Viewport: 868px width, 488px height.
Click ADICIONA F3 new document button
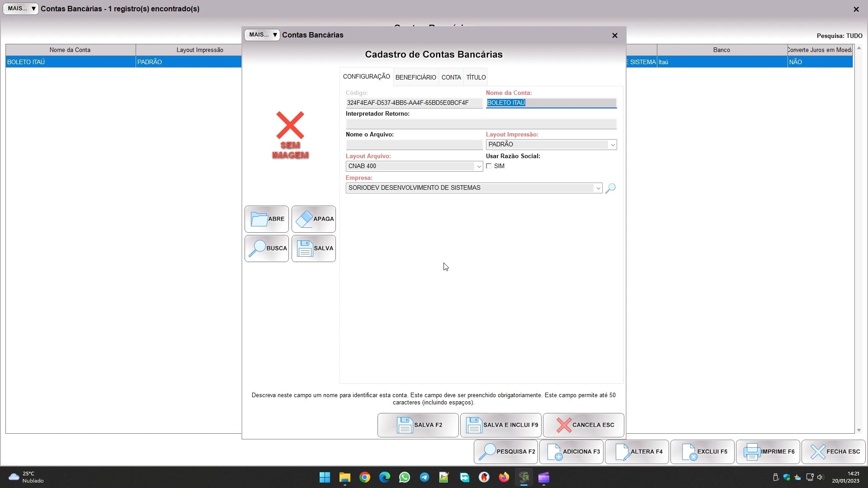[x=571, y=452]
